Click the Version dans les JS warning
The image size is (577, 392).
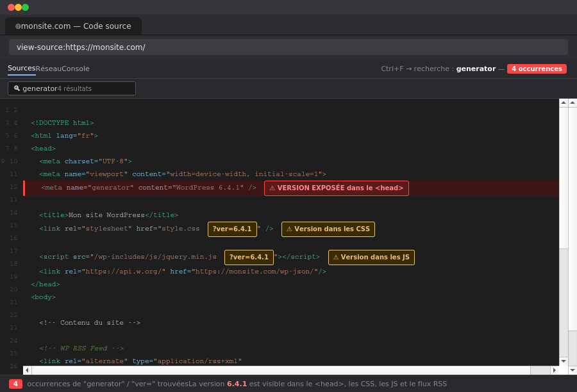coord(371,257)
